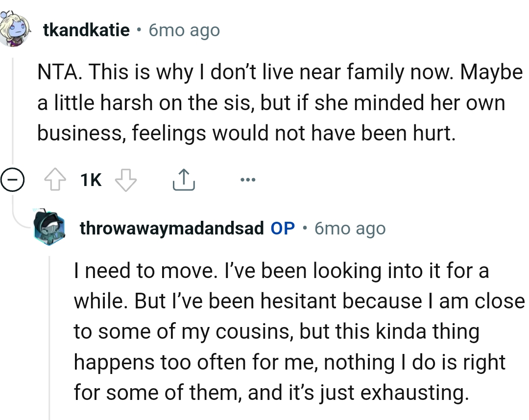Click the ellipsis icon to open comment actions

pos(248,179)
